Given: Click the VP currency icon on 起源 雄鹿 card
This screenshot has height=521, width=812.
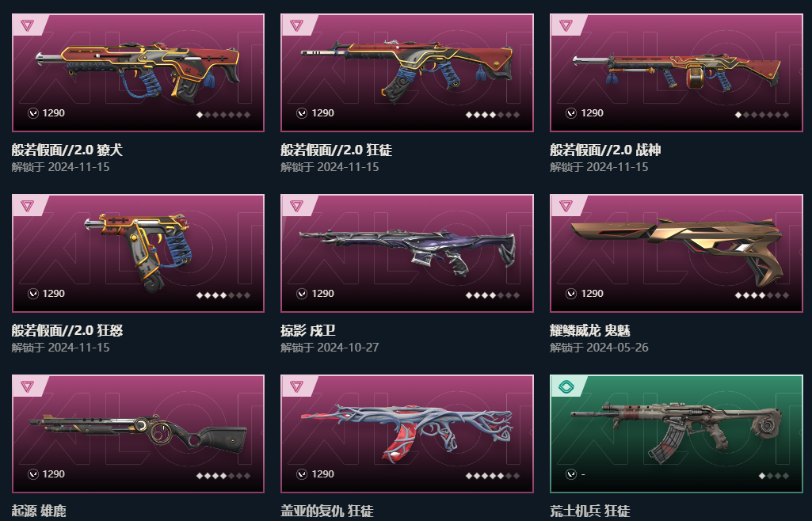Looking at the screenshot, I should (x=33, y=474).
